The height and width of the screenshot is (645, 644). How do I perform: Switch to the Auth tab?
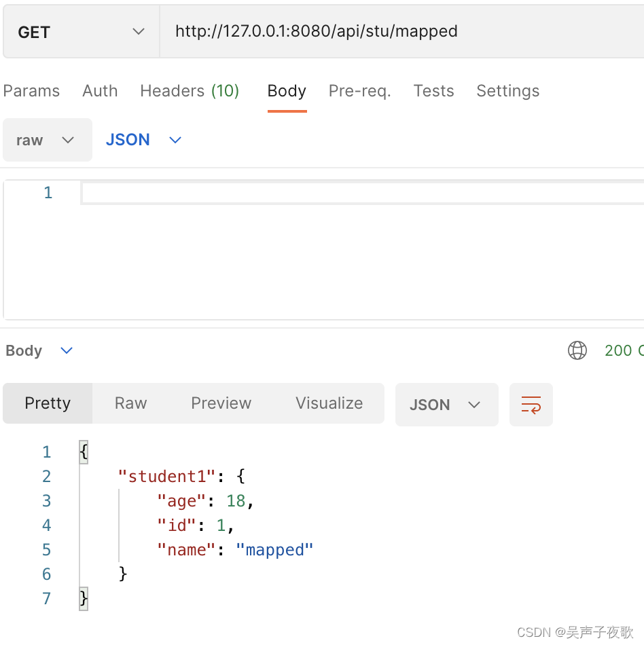(x=100, y=91)
